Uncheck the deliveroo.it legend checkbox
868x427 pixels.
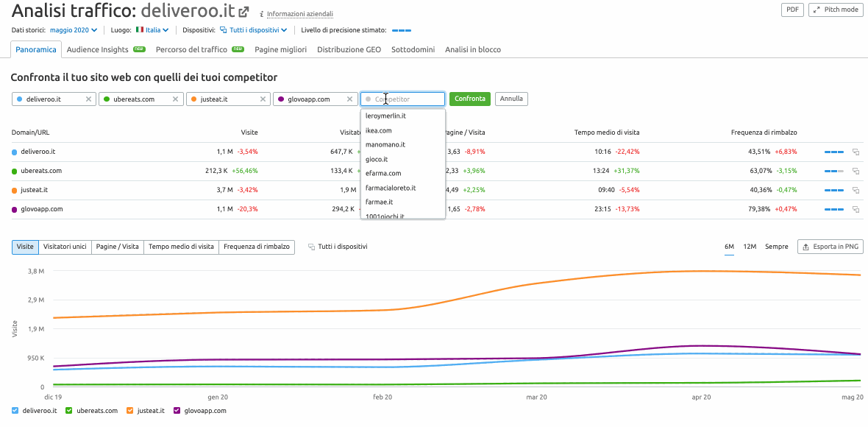[15, 411]
